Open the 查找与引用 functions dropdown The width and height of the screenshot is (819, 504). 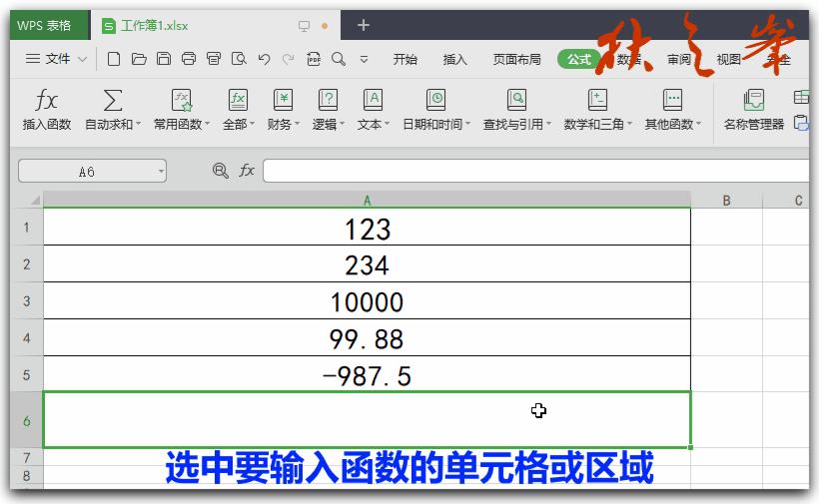[516, 109]
